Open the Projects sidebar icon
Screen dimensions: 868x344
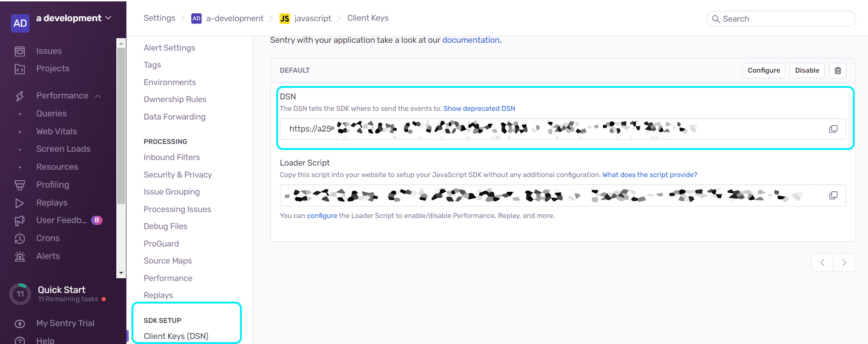tap(20, 69)
